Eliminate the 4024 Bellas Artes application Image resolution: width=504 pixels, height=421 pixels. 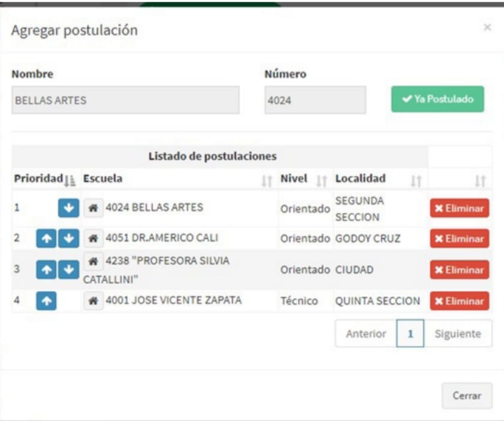459,208
